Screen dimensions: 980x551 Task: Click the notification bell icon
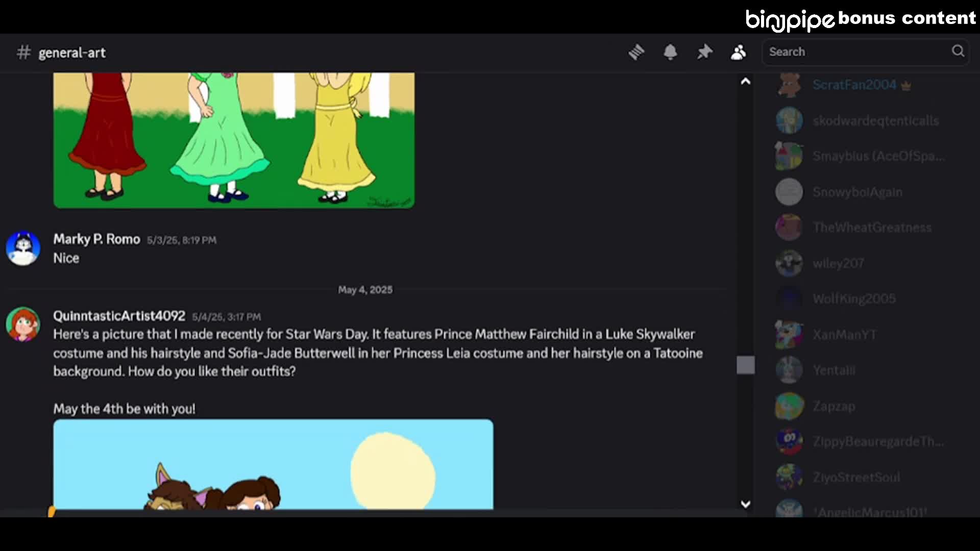(x=670, y=52)
